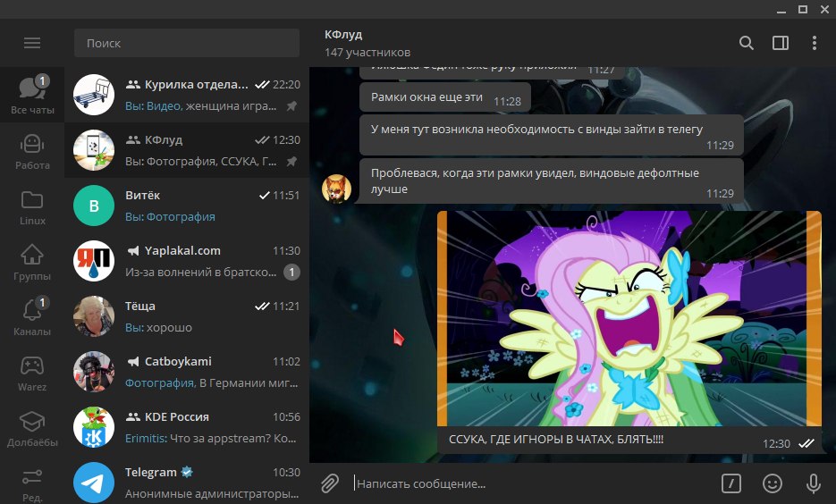
Task: Attach a file with the paperclip icon
Action: [330, 483]
